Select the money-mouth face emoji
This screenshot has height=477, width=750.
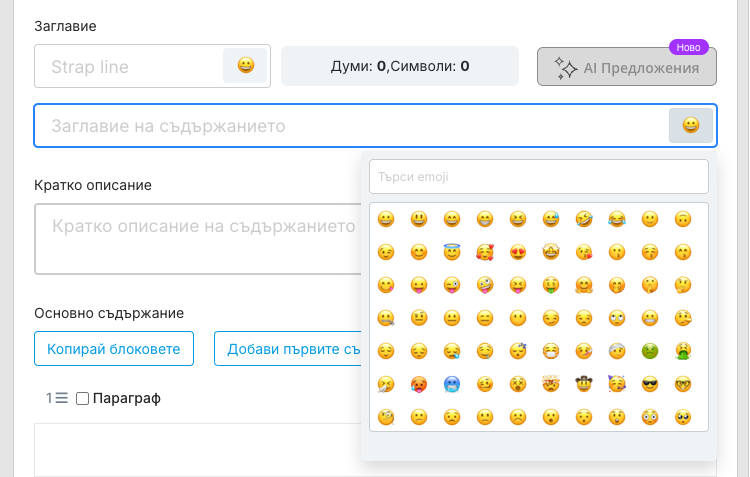pos(551,285)
